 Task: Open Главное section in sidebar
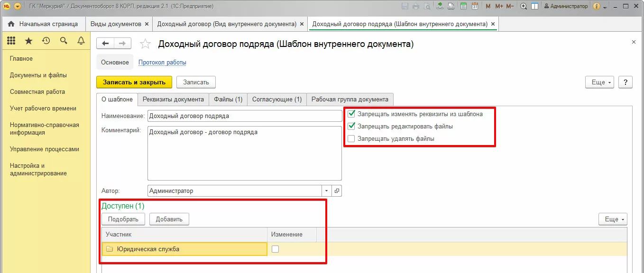click(21, 59)
